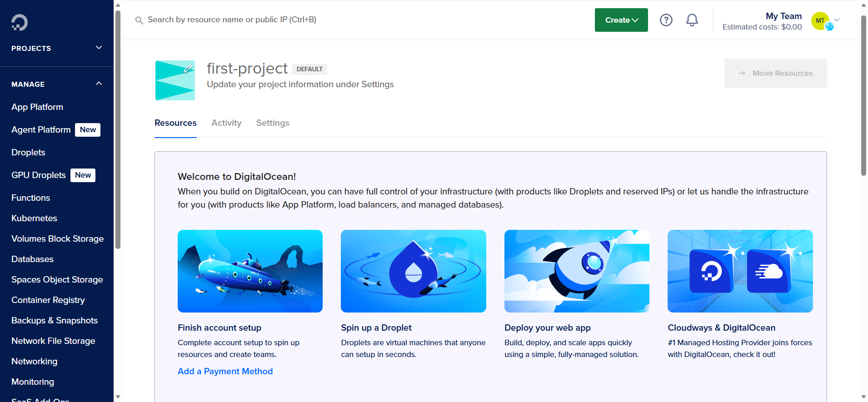The width and height of the screenshot is (868, 402).
Task: Go to Droplets in sidebar
Action: [x=28, y=152]
